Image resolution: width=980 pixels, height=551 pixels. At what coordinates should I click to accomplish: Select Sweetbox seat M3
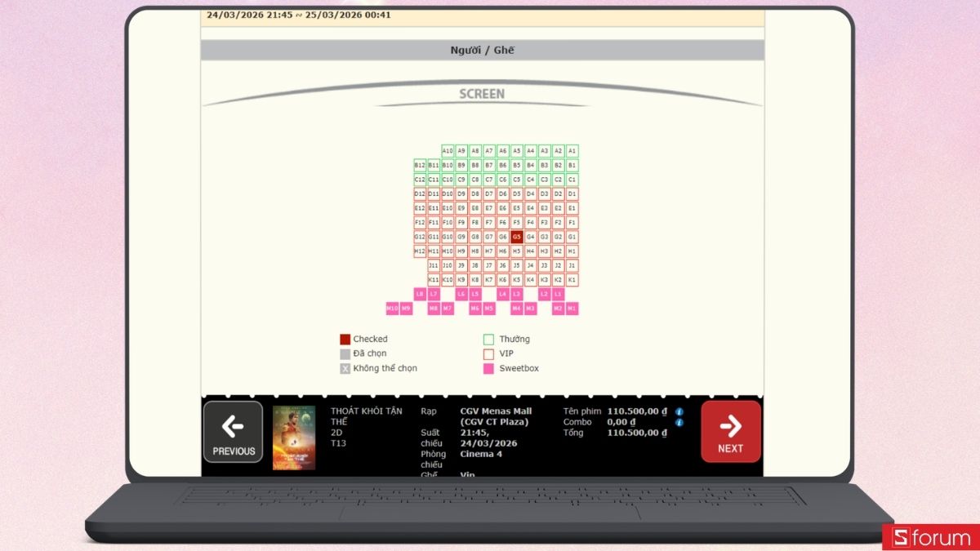tap(531, 309)
